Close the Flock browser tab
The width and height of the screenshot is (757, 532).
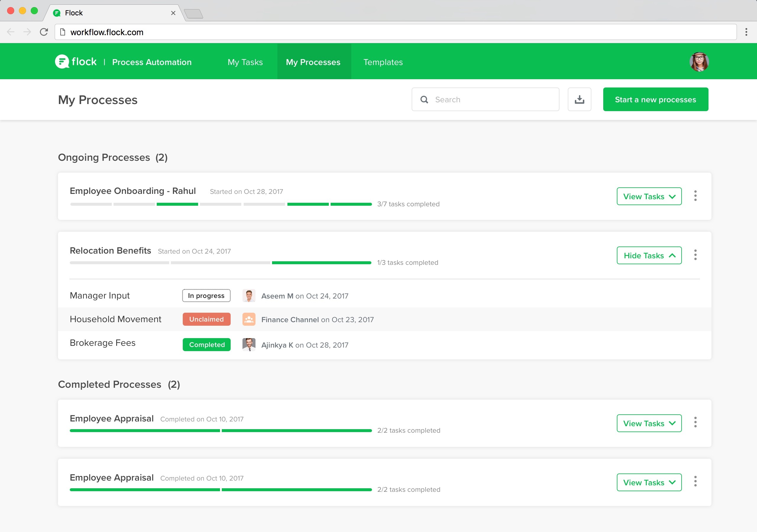[x=173, y=13]
